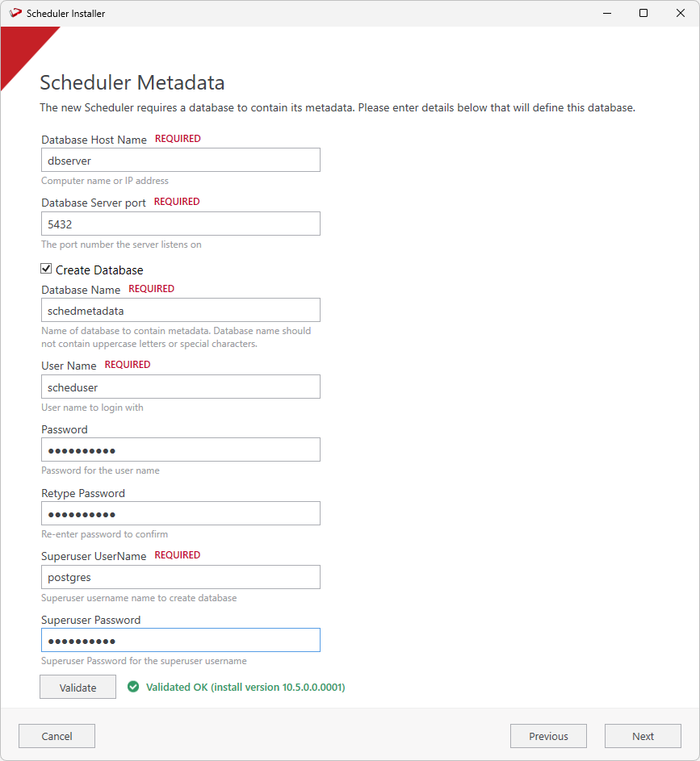Edit the Superuser UserName field
The image size is (700, 761).
pyautogui.click(x=181, y=578)
